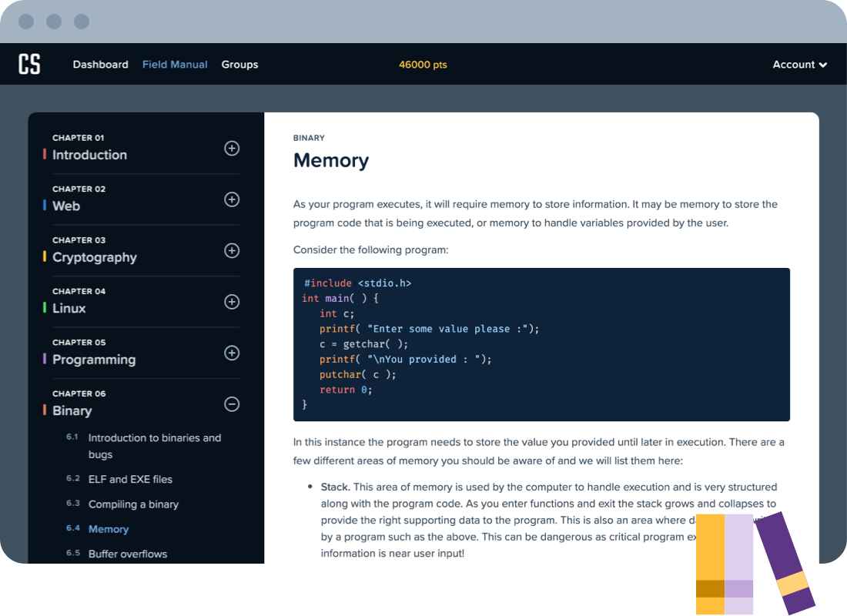Click the CS logo icon
847x616 pixels.
tap(29, 64)
